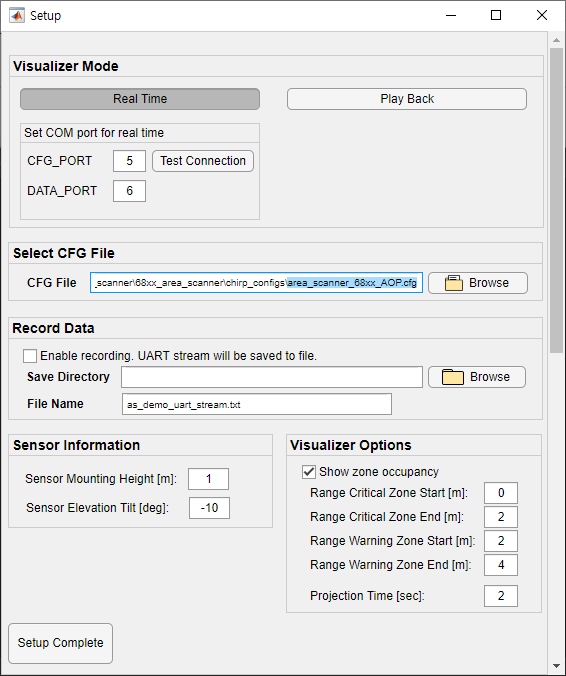Click Range Critical Zone Start field
Viewport: 566px width, 676px height.
(x=500, y=493)
